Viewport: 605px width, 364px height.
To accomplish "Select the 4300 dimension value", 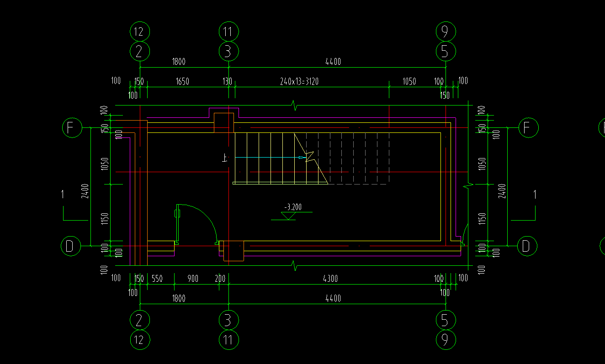I will [x=330, y=278].
